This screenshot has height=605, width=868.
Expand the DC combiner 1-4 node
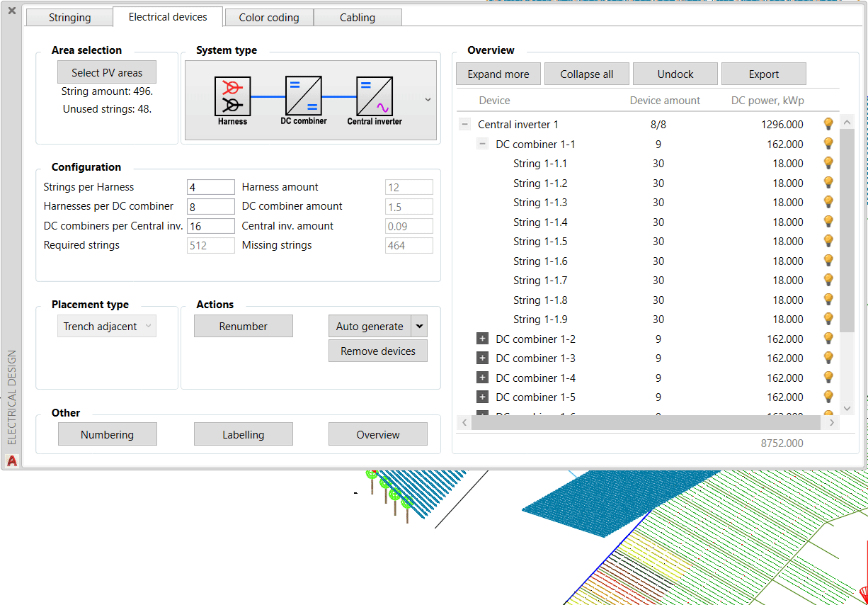[x=483, y=378]
